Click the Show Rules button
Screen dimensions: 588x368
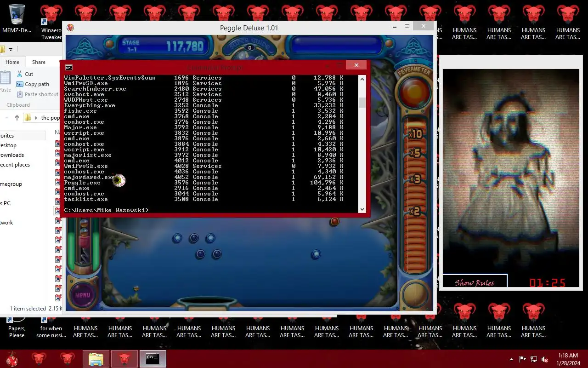[475, 282]
